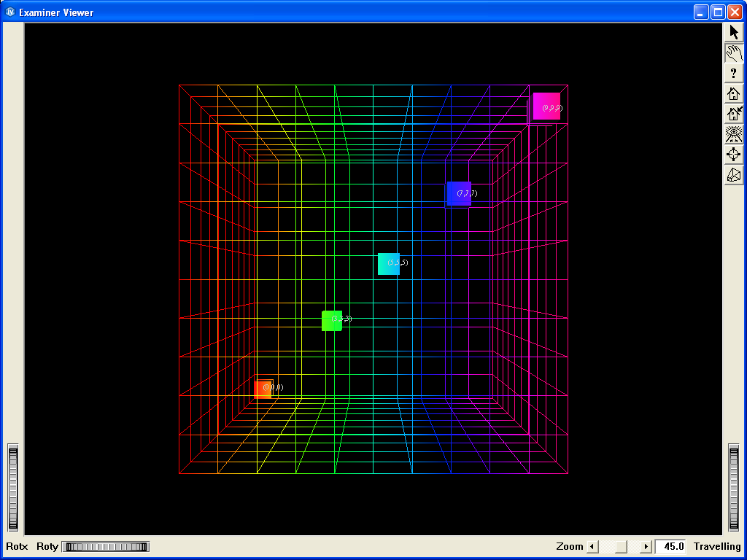747x560 pixels.
Task: Open help with the question mark icon
Action: [x=734, y=73]
